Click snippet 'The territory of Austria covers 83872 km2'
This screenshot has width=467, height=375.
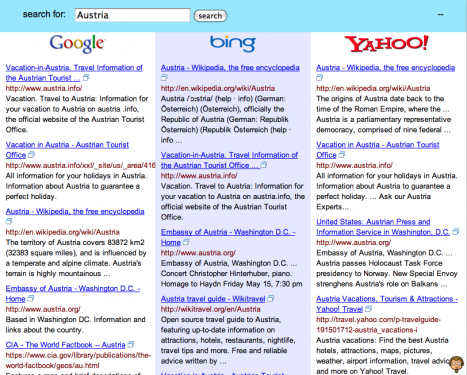point(75,242)
